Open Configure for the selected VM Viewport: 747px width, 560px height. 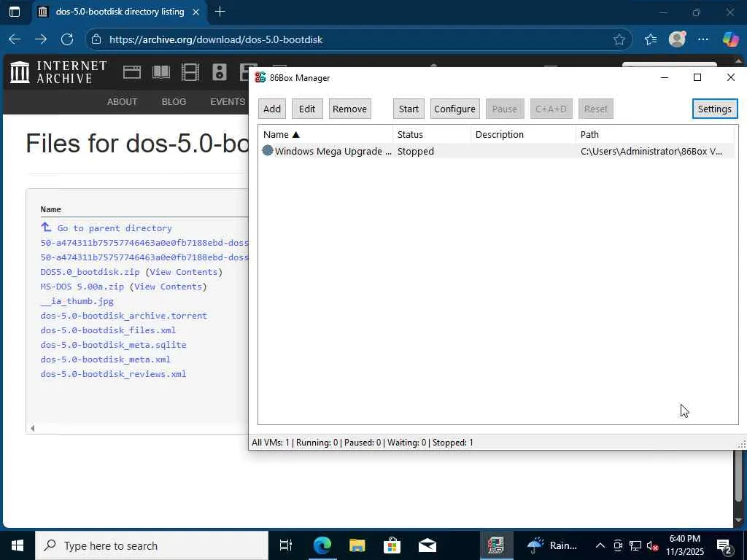[454, 109]
